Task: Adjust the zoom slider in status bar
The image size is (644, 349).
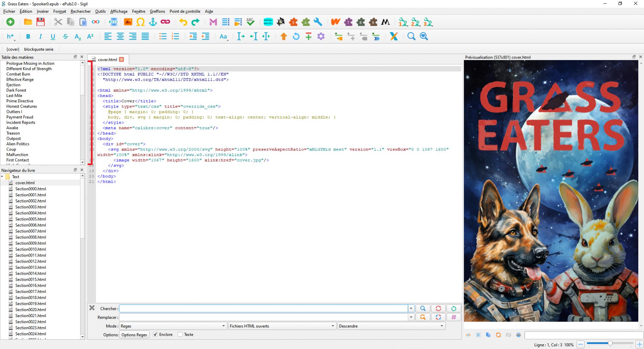Action: pyautogui.click(x=610, y=343)
